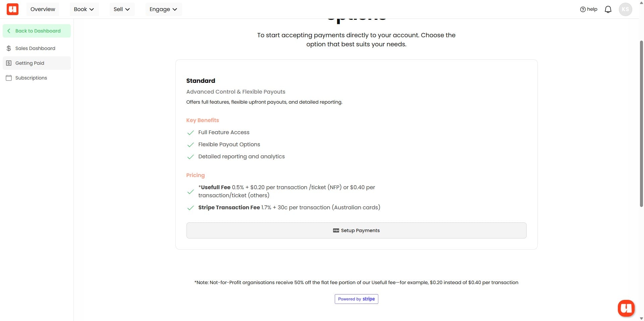Click the Setup Payments button
The height and width of the screenshot is (321, 644).
pyautogui.click(x=356, y=230)
